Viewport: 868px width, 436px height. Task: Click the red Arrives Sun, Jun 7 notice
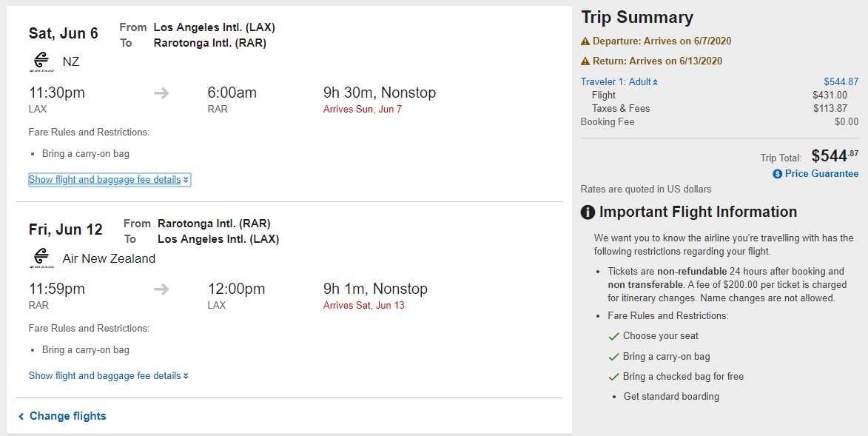pos(363,110)
